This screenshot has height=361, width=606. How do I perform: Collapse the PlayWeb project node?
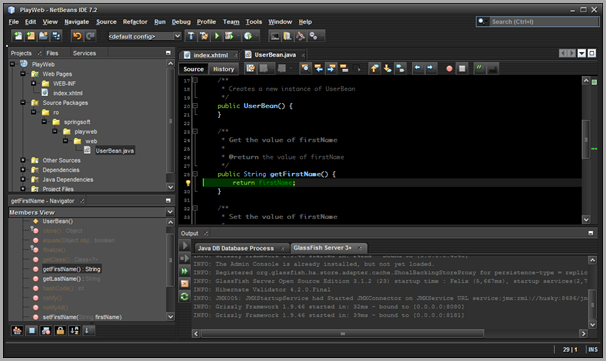coord(12,64)
